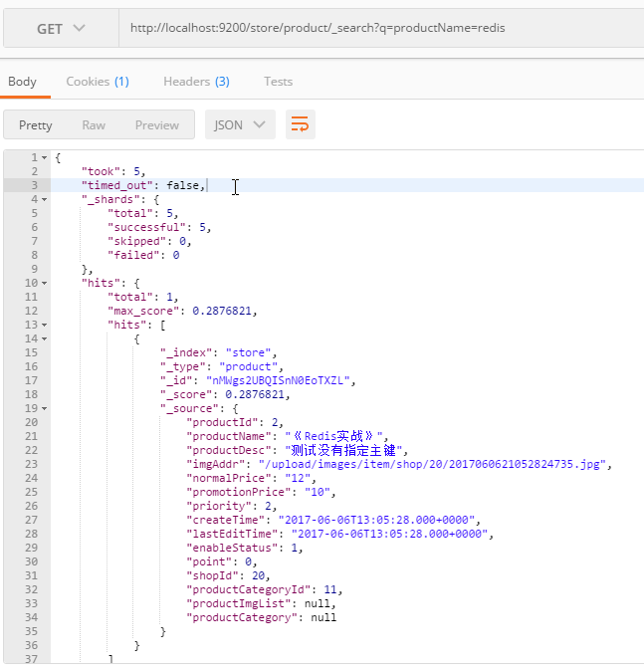
Task: Click the "store" index value
Action: click(248, 352)
